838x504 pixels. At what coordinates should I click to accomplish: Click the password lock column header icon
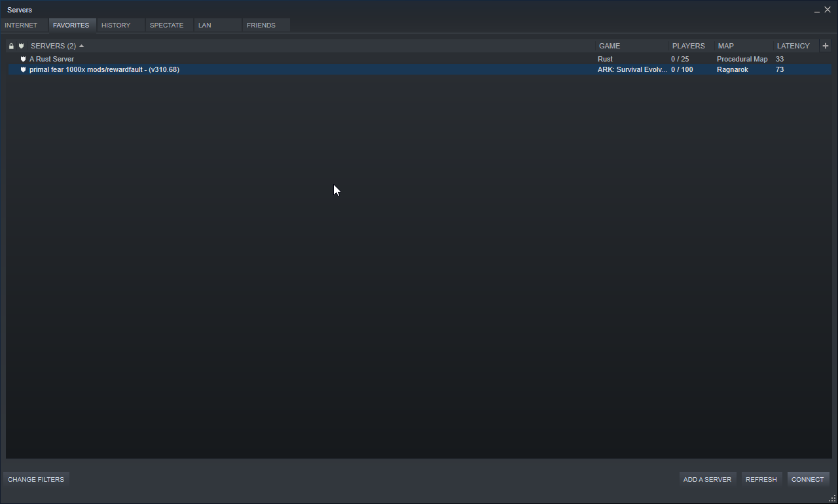[x=11, y=46]
